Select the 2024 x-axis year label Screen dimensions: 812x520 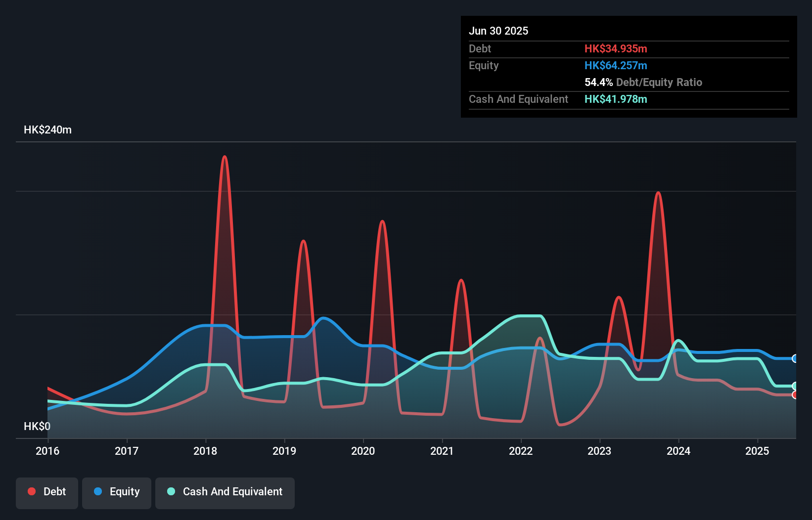pos(678,451)
